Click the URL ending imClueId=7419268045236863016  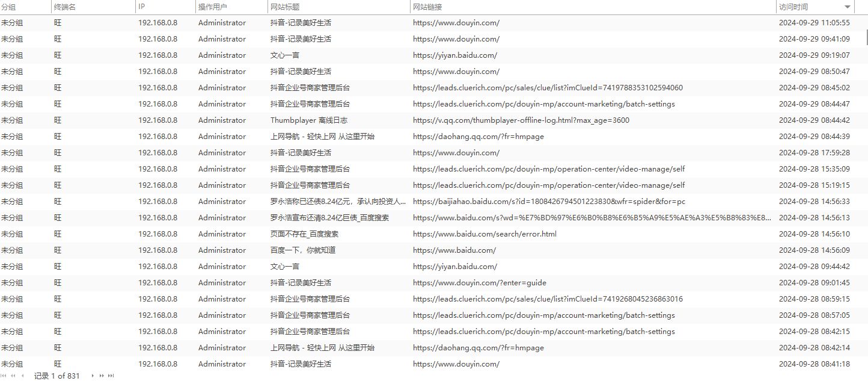click(x=548, y=299)
